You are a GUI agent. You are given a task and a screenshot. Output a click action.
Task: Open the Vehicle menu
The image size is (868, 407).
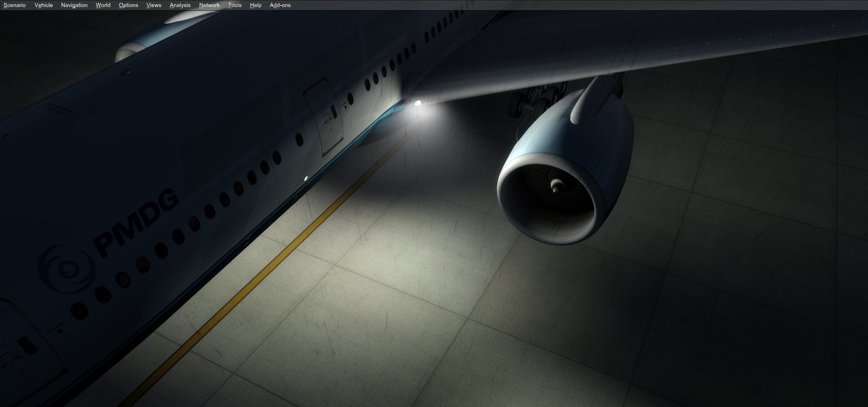point(43,5)
